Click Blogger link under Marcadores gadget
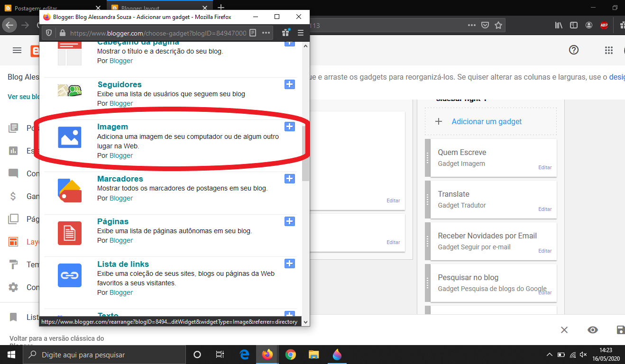Screen dimensions: 625x364 pos(121,198)
